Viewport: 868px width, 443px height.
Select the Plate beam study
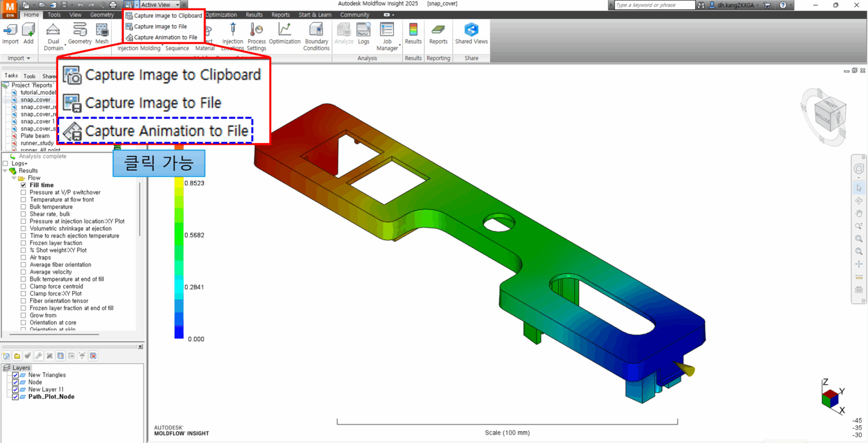pyautogui.click(x=35, y=136)
